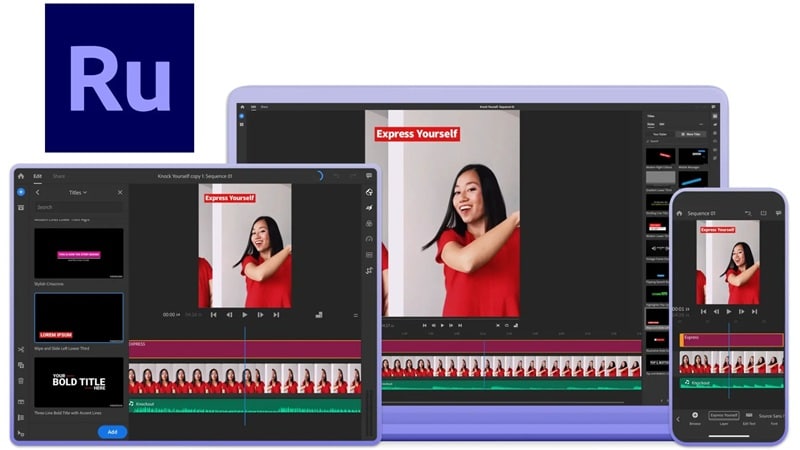Toggle the expand audio icon on tablet sidebar

(21, 402)
